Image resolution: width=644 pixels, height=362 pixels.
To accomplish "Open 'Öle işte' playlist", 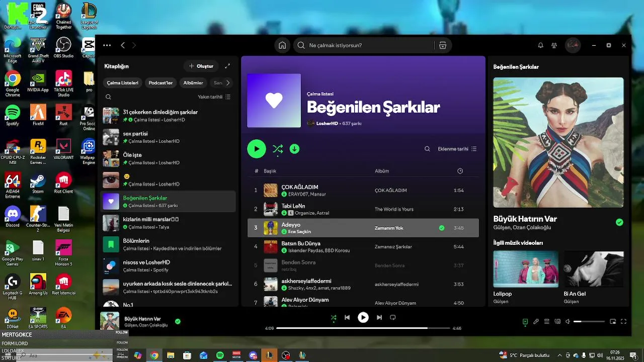I will click(168, 158).
